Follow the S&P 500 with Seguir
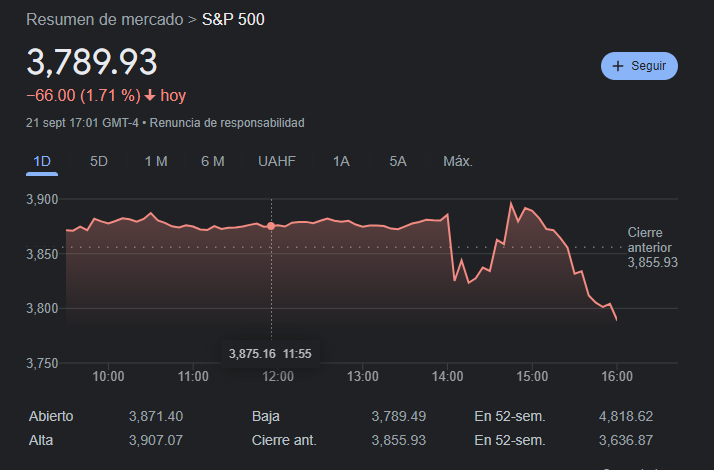714x470 pixels. coord(639,66)
